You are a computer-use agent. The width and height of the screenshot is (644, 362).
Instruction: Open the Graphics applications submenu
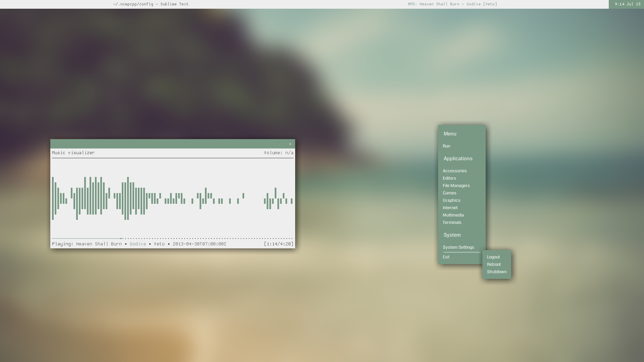(451, 200)
